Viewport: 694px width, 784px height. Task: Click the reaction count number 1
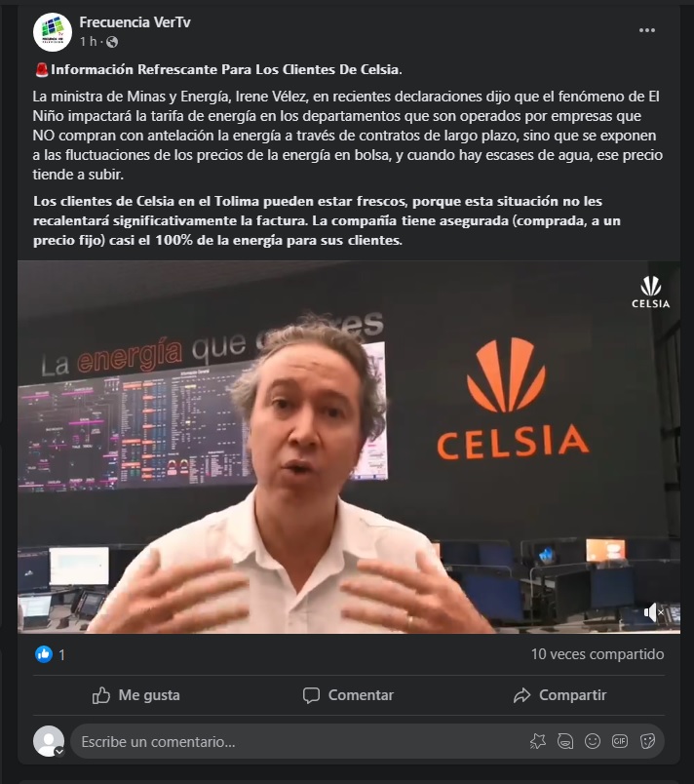click(62, 654)
